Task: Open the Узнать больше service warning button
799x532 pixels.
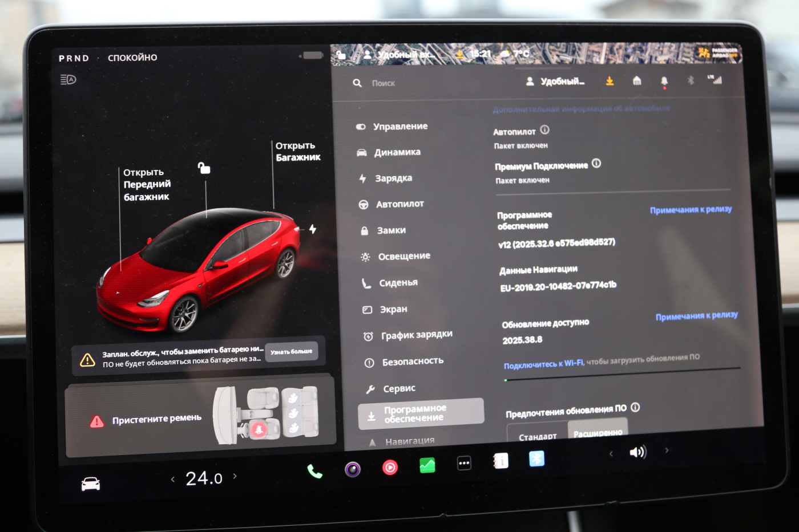Action: 292,351
